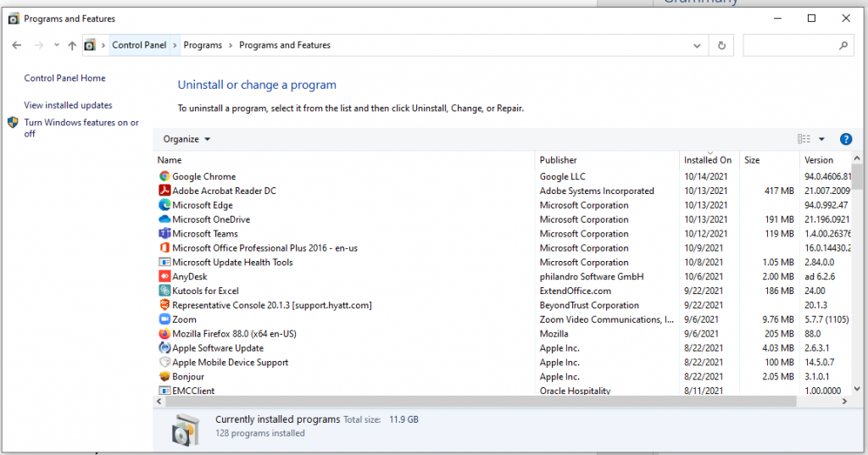Open the recent locations dropdown arrow

click(57, 46)
